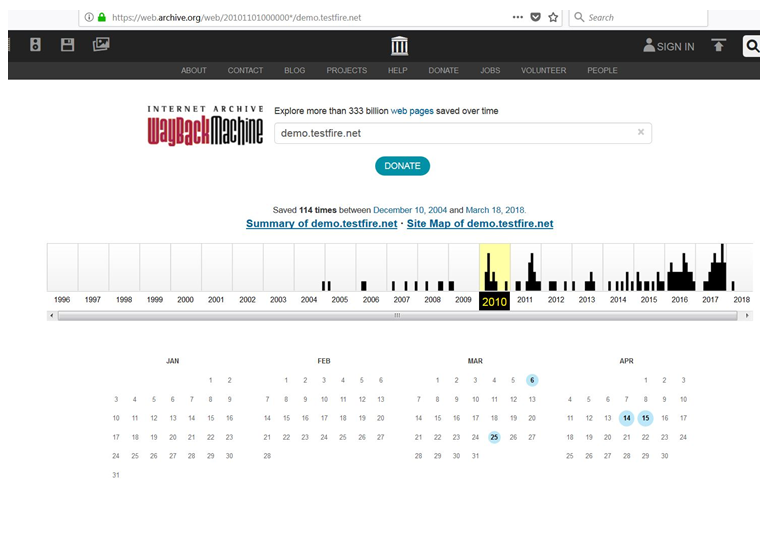Image resolution: width=772 pixels, height=535 pixels.
Task: Open the audio speaker icon in navbar
Action: [35, 45]
